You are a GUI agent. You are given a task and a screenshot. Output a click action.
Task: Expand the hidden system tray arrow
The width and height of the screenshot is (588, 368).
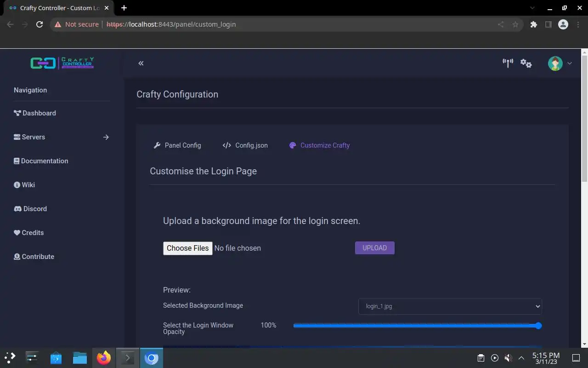coord(521,358)
